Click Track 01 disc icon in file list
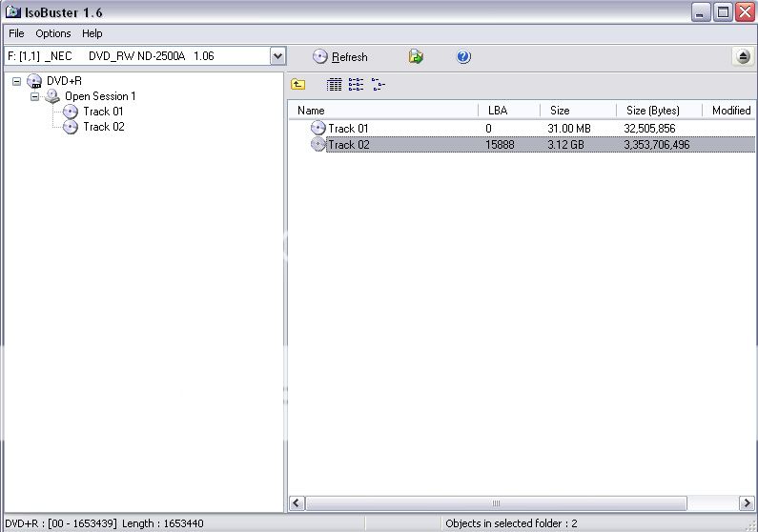Viewport: 758px width, 532px height. click(x=318, y=128)
